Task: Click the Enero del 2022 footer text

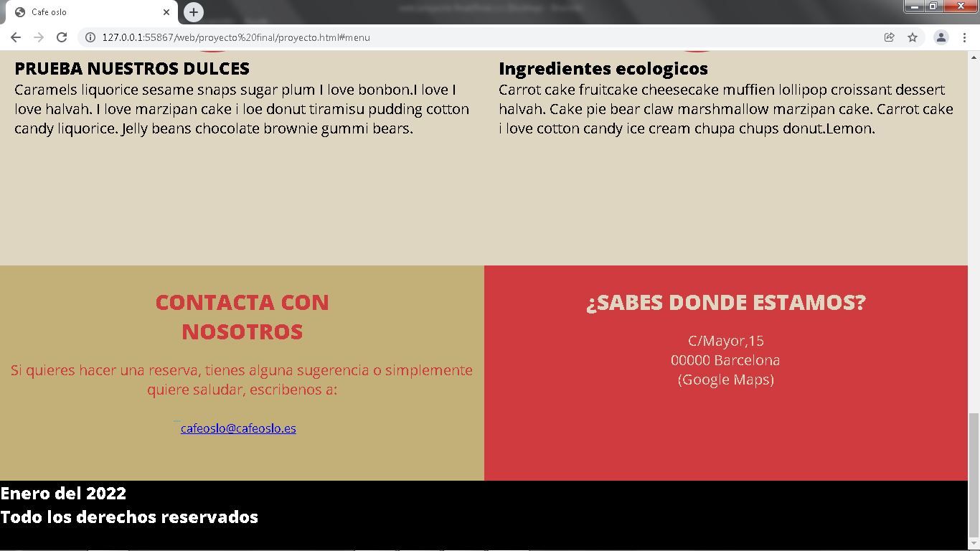Action: [x=63, y=493]
